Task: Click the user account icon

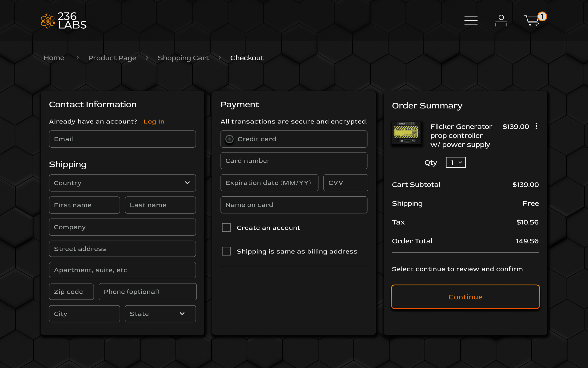Action: 501,20
